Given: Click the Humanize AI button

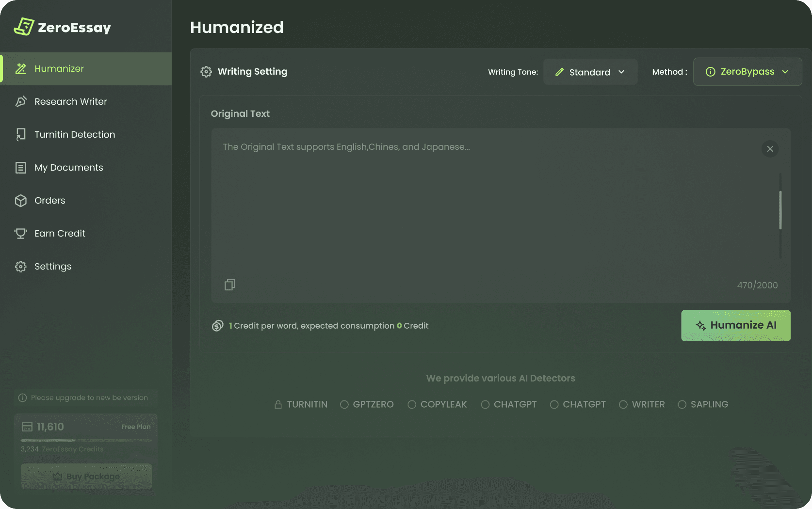Looking at the screenshot, I should [736, 326].
